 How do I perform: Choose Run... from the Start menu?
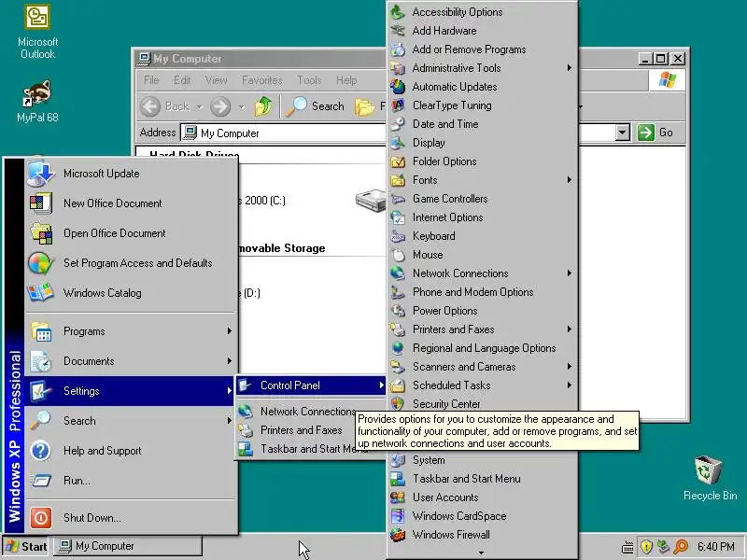tap(131, 481)
